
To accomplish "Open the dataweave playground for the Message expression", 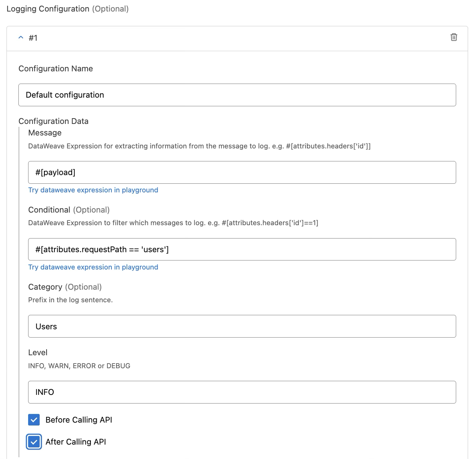I will click(93, 190).
